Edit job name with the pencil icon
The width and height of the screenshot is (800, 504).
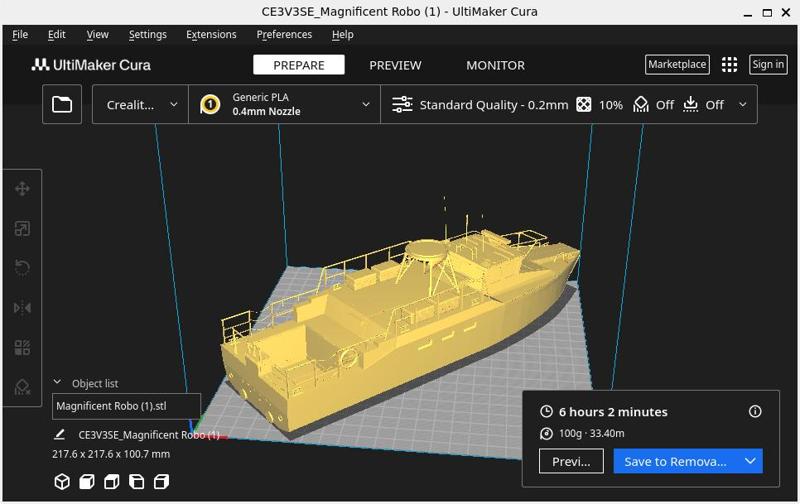[x=59, y=435]
